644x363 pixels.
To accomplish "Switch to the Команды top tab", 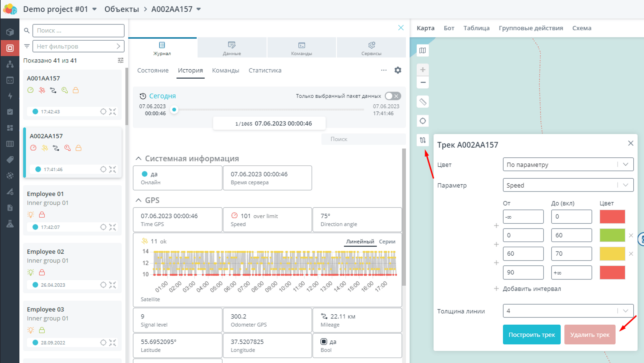I will point(301,48).
